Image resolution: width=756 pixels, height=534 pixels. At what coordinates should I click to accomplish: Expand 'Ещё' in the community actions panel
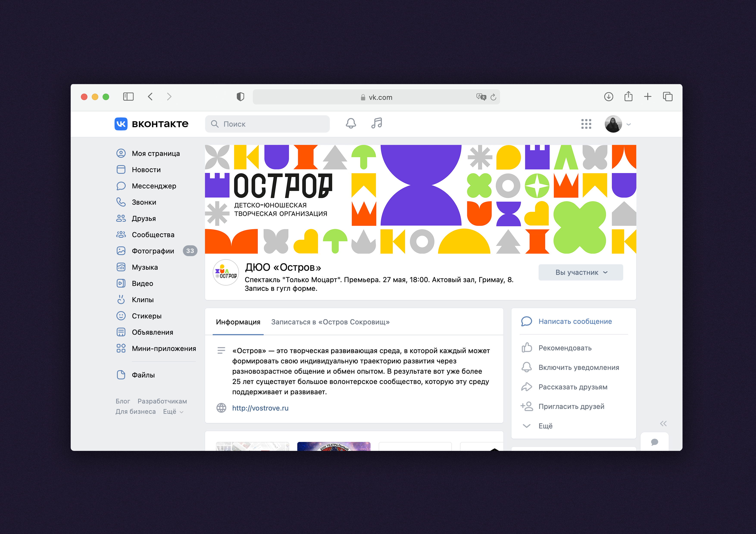coord(545,426)
